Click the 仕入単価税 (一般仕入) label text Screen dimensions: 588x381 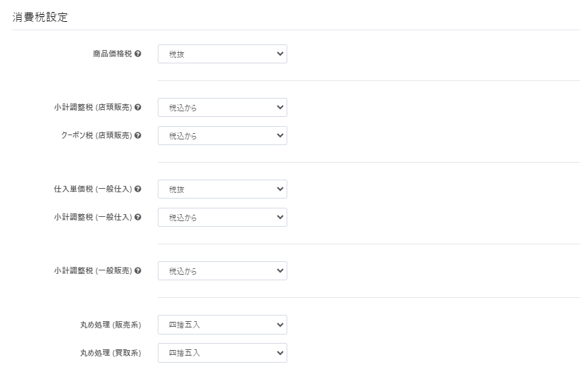(x=93, y=189)
